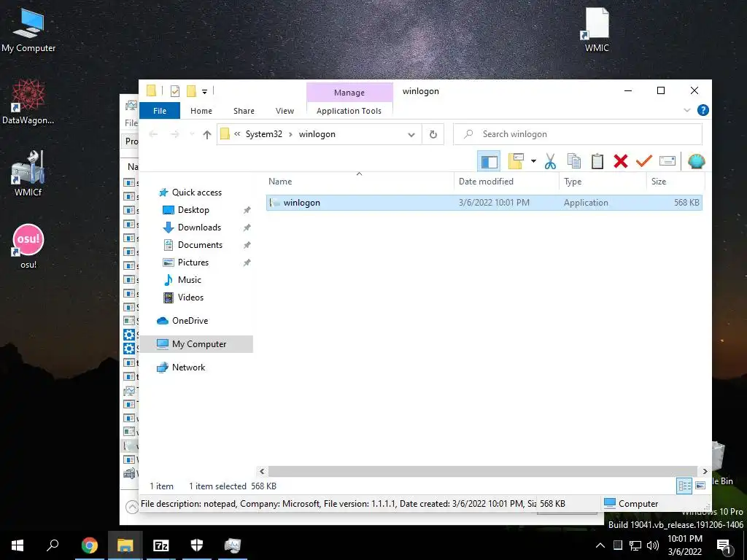Select My Computer in the navigation pane
The height and width of the screenshot is (560, 747).
196,344
